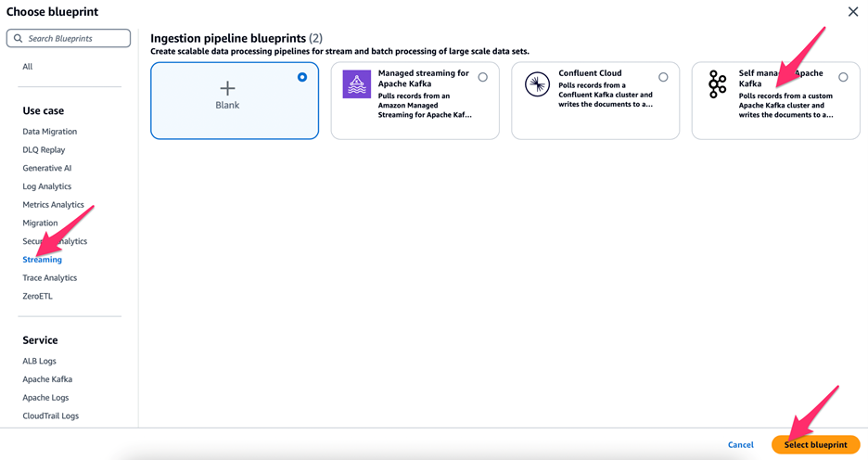Filter by CloudTrail Logs service
868x460 pixels.
(50, 415)
